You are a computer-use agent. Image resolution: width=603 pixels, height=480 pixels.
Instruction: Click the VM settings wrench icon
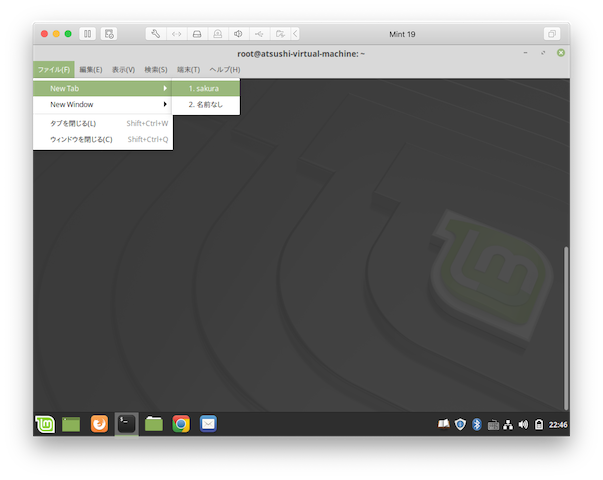click(x=155, y=34)
